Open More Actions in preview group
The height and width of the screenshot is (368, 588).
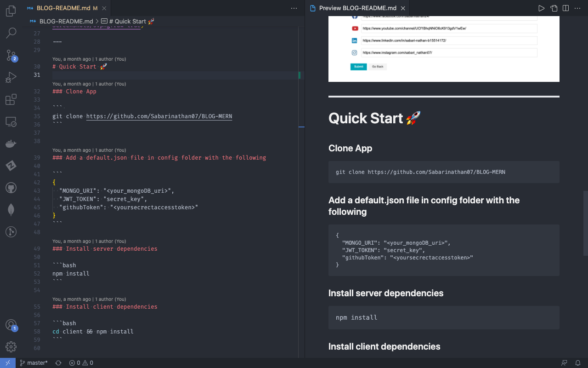578,8
